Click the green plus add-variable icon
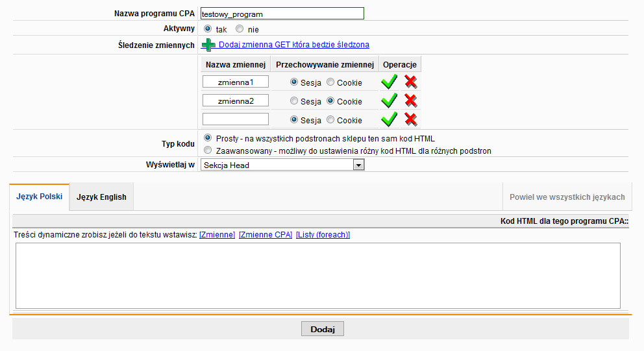This screenshot has width=644, height=351. point(208,45)
